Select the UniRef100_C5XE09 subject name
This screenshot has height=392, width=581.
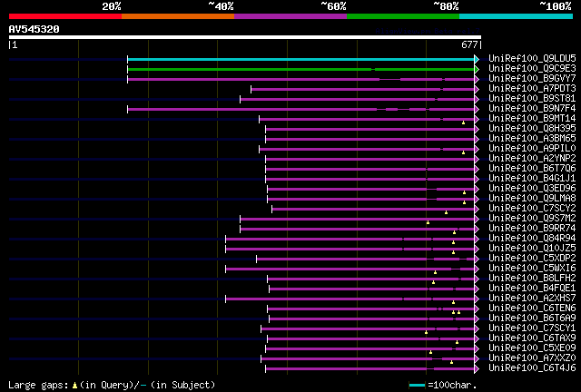[x=532, y=348]
